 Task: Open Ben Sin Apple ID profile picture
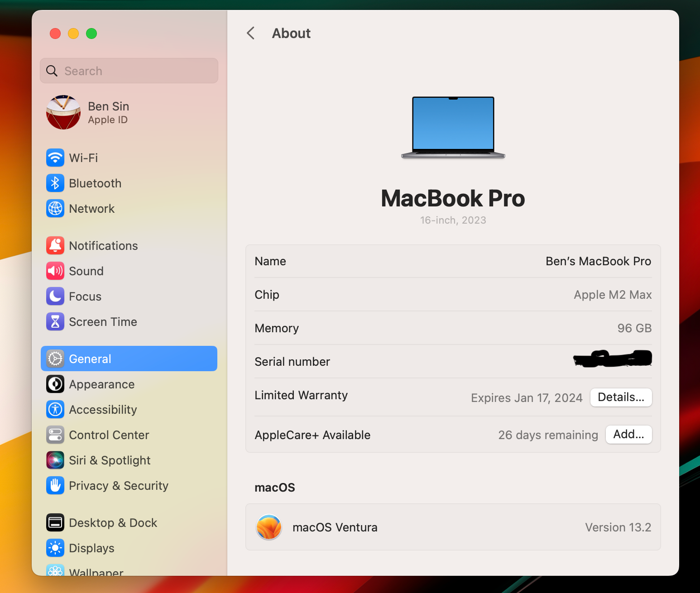[x=63, y=112]
